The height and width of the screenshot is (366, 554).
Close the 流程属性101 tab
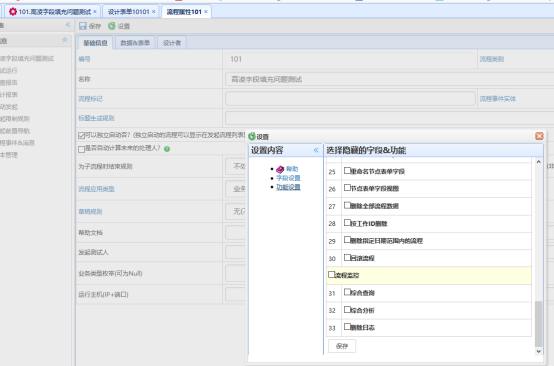coord(206,12)
